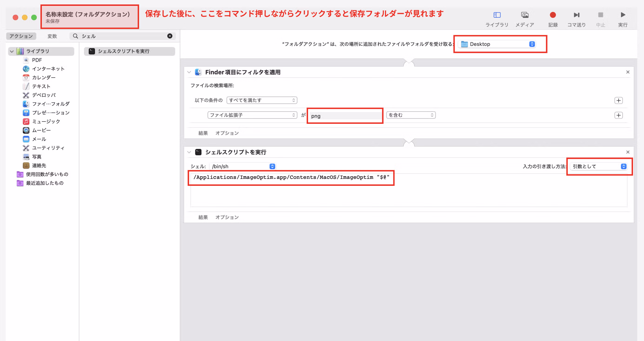This screenshot has height=341, width=644.
Task: Open the ファイル拡張子 criterion dropdown
Action: pos(252,115)
